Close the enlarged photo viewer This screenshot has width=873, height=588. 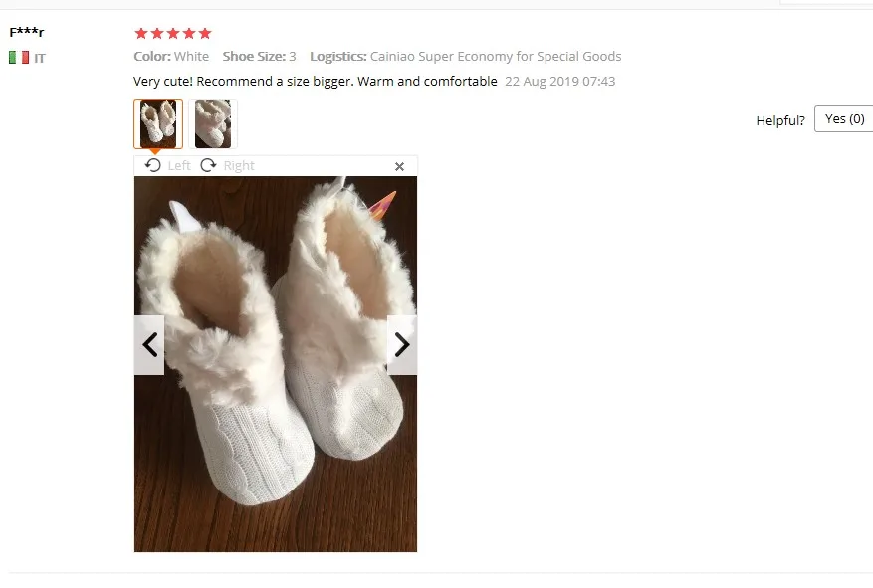point(399,166)
